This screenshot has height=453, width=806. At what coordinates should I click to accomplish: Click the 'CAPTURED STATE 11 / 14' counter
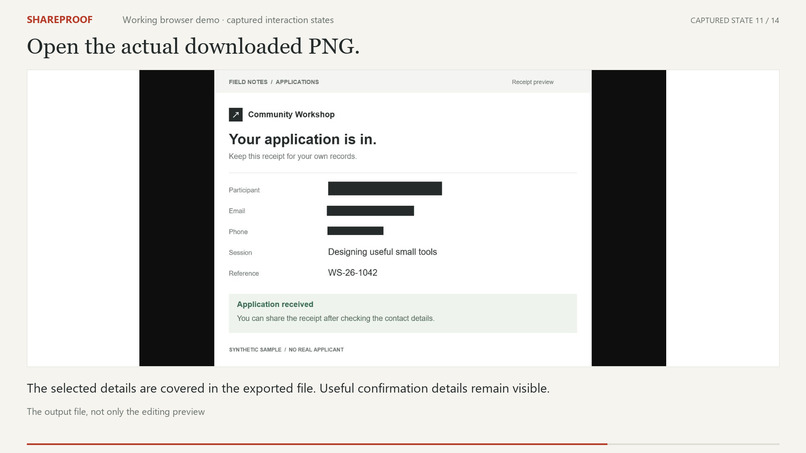[x=735, y=21]
